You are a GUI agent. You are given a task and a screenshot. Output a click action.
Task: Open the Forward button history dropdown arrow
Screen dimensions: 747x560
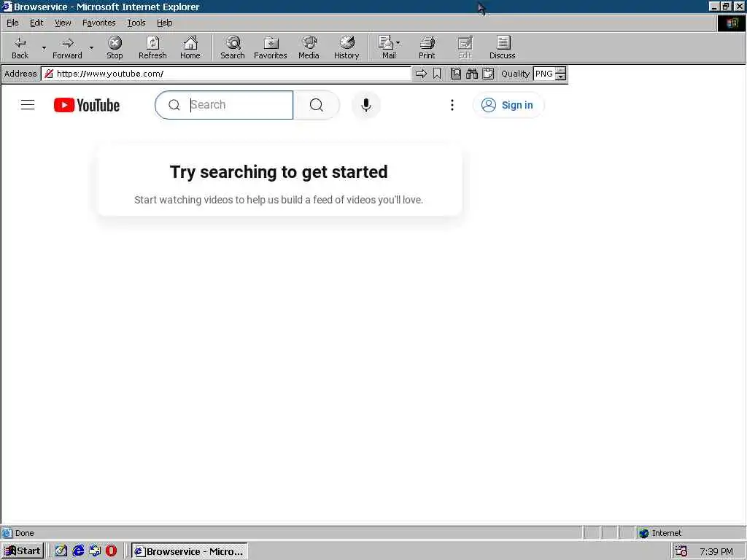91,47
